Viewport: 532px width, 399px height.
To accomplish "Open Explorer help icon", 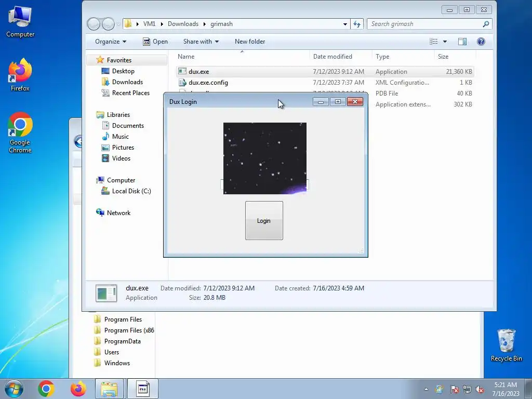I will pyautogui.click(x=481, y=42).
